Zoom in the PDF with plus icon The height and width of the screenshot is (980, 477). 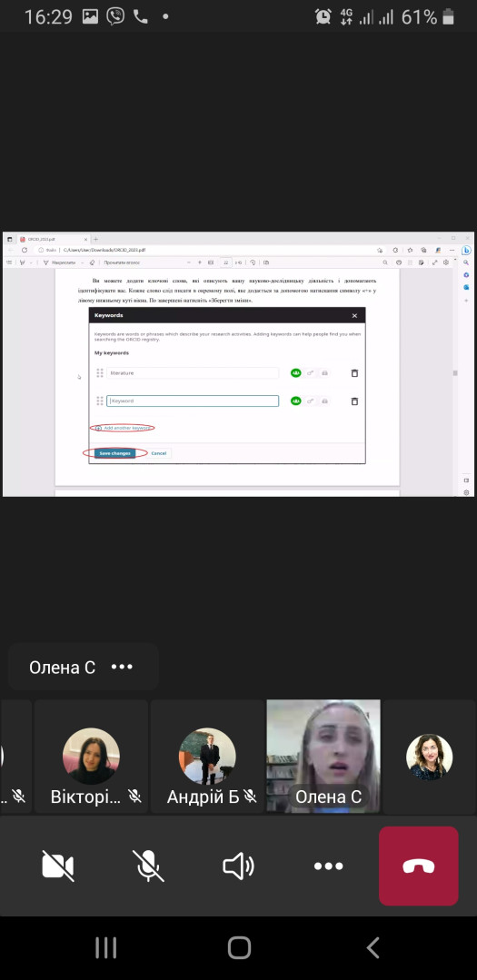(199, 262)
